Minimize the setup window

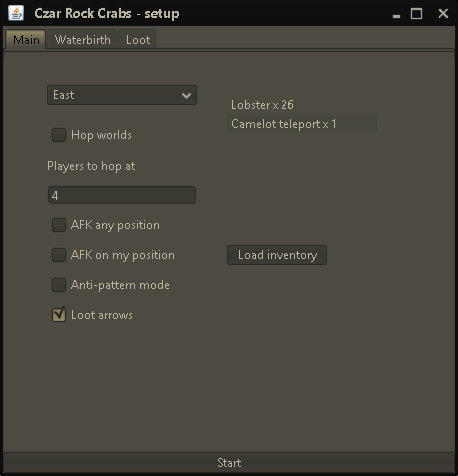tap(396, 14)
